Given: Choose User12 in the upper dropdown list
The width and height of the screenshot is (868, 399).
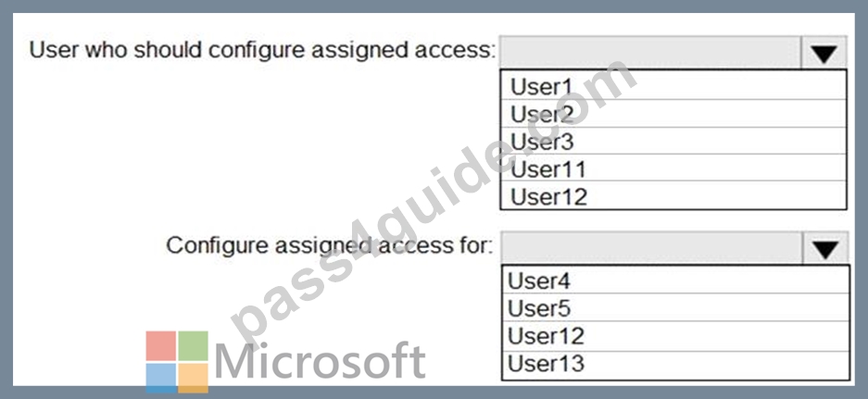Looking at the screenshot, I should pos(673,194).
